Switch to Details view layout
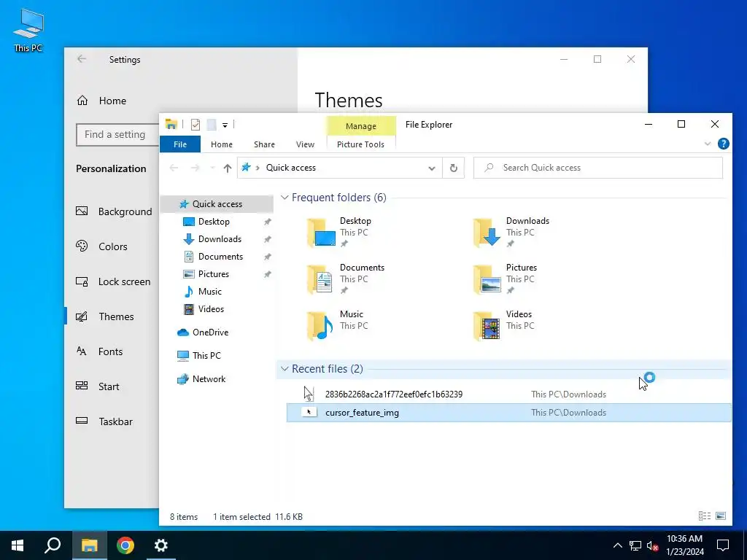 [705, 516]
